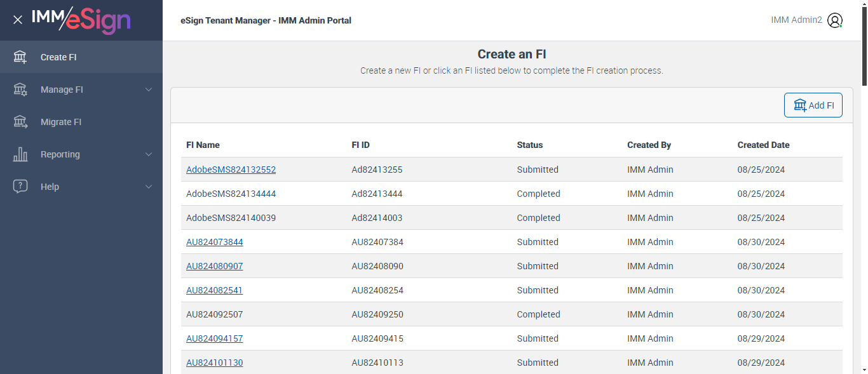Open the AU824080907 FI link
This screenshot has height=374, width=868.
point(214,266)
